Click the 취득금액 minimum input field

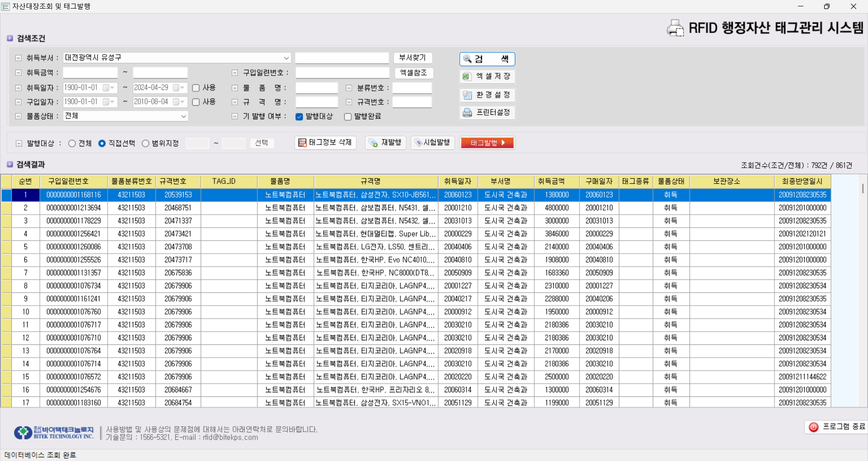(90, 73)
